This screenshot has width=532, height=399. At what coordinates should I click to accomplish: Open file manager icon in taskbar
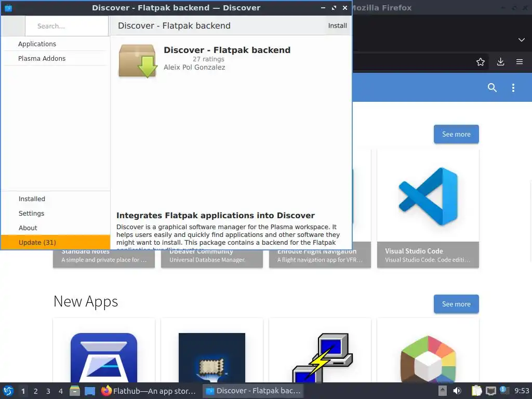[75, 391]
